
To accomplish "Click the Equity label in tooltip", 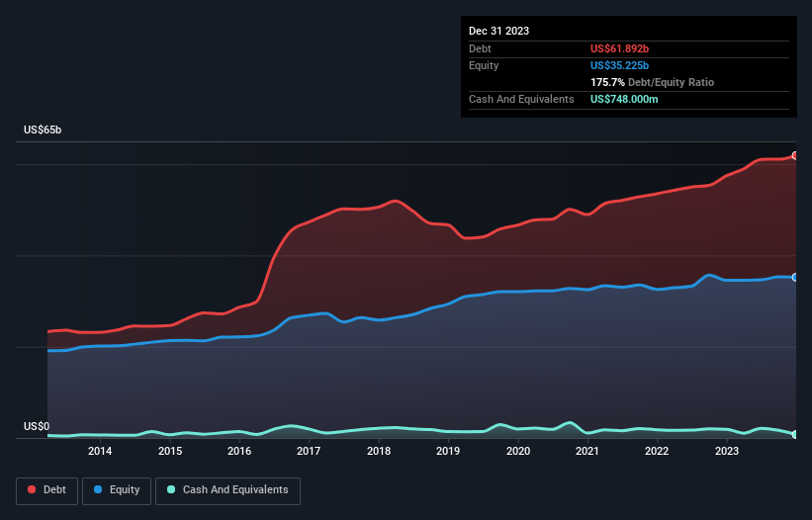I will pos(484,65).
